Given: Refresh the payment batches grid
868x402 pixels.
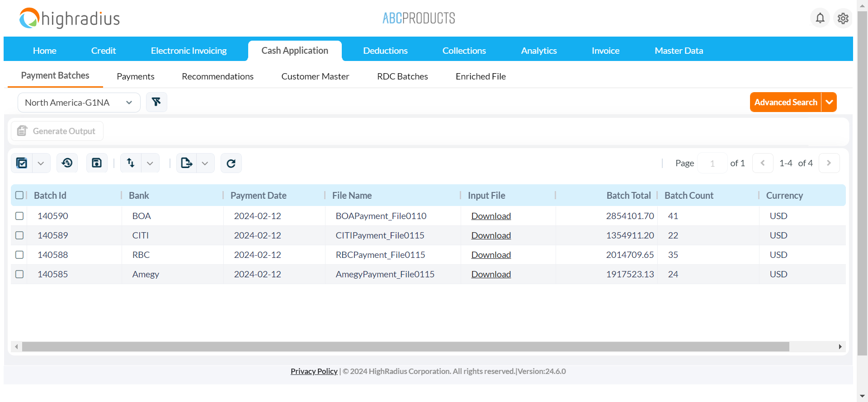Looking at the screenshot, I should (231, 163).
